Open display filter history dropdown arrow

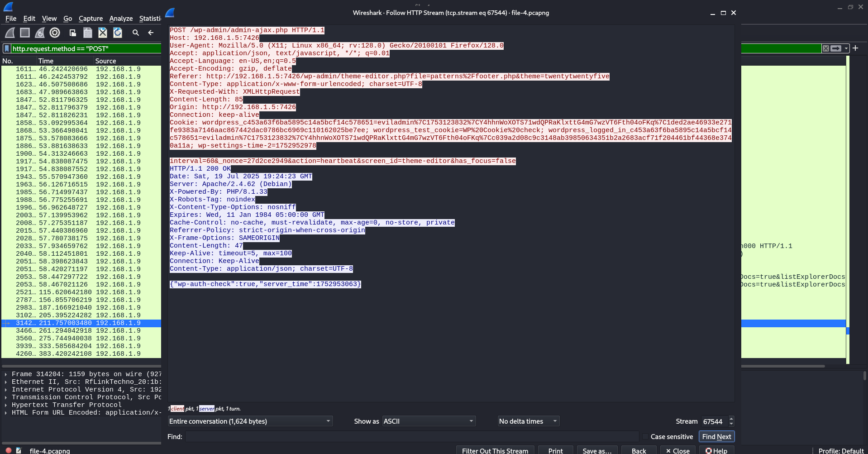pyautogui.click(x=846, y=48)
